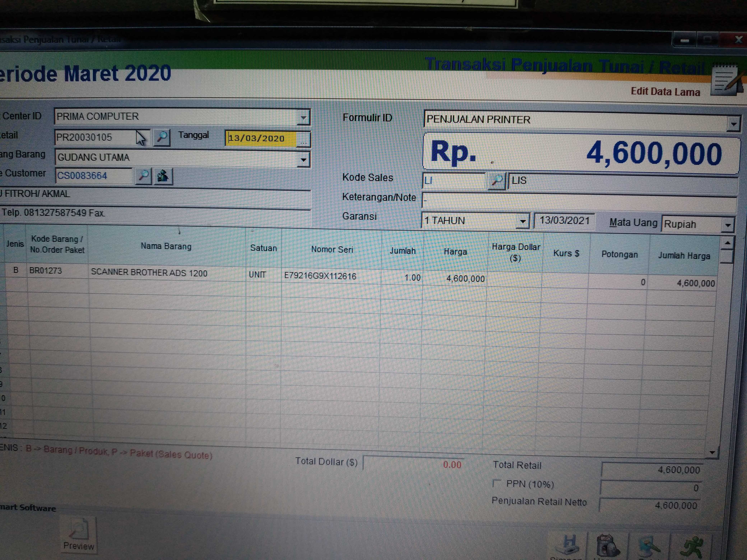The image size is (747, 560).
Task: Expand the Formulir ID PENJUALAN PRINTER dropdown
Action: point(733,124)
